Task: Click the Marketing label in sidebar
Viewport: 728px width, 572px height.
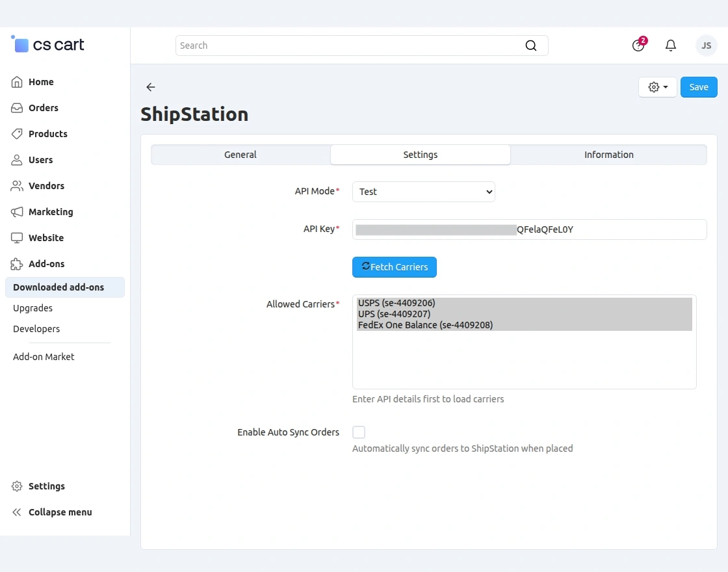Action: tap(51, 212)
